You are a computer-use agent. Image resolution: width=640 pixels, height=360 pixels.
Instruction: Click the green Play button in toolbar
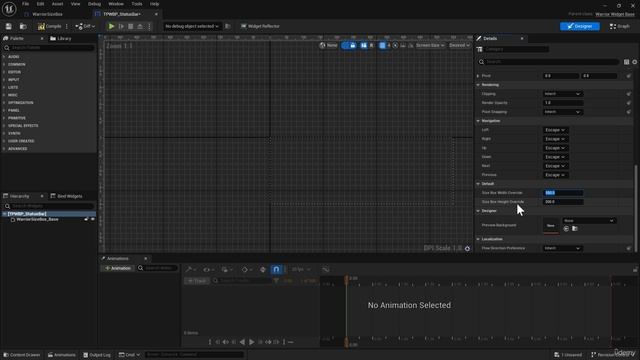pos(111,26)
